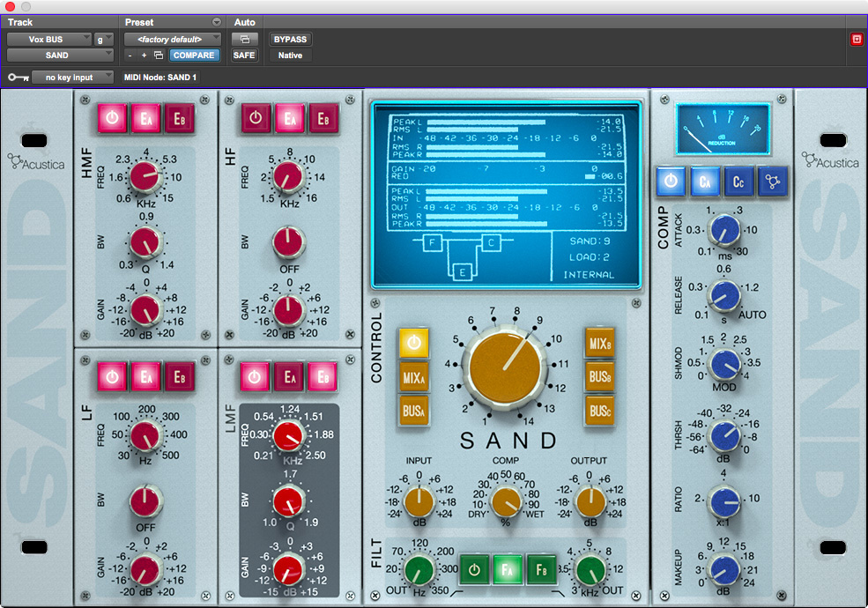This screenshot has width=868, height=608.
Task: Click the MIDI Node SAND 1 label
Action: (160, 78)
